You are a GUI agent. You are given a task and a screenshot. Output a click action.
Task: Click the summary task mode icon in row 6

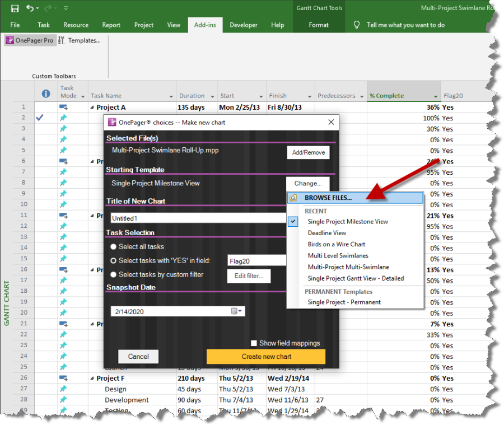pos(63,161)
